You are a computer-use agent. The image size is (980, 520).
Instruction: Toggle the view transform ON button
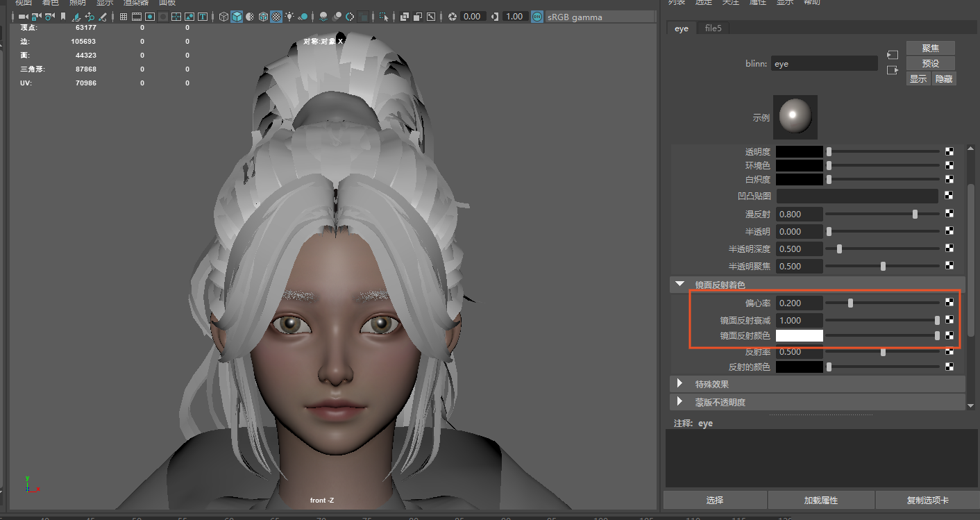537,17
